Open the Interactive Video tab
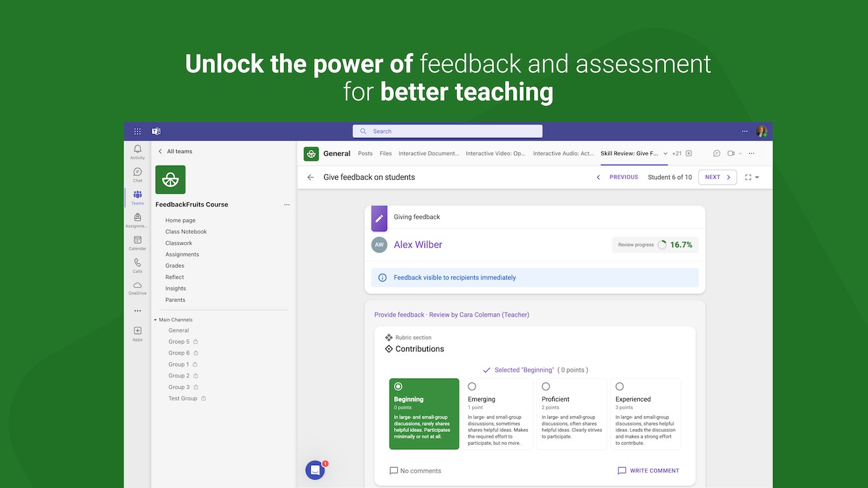The width and height of the screenshot is (868, 488). point(496,153)
